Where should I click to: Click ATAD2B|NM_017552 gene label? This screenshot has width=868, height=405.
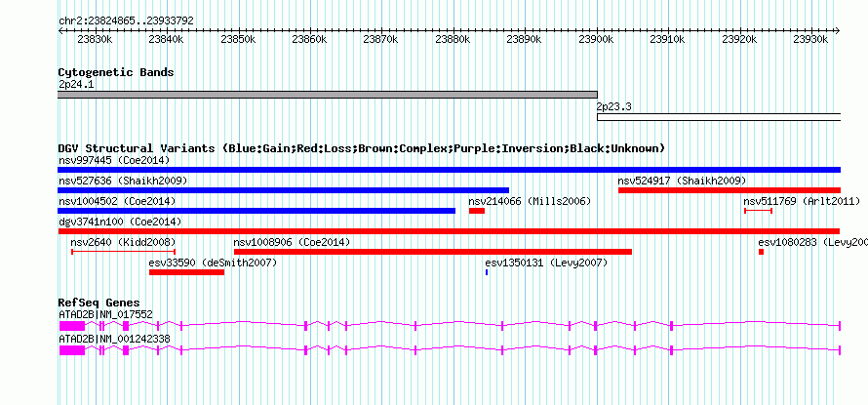point(105,314)
